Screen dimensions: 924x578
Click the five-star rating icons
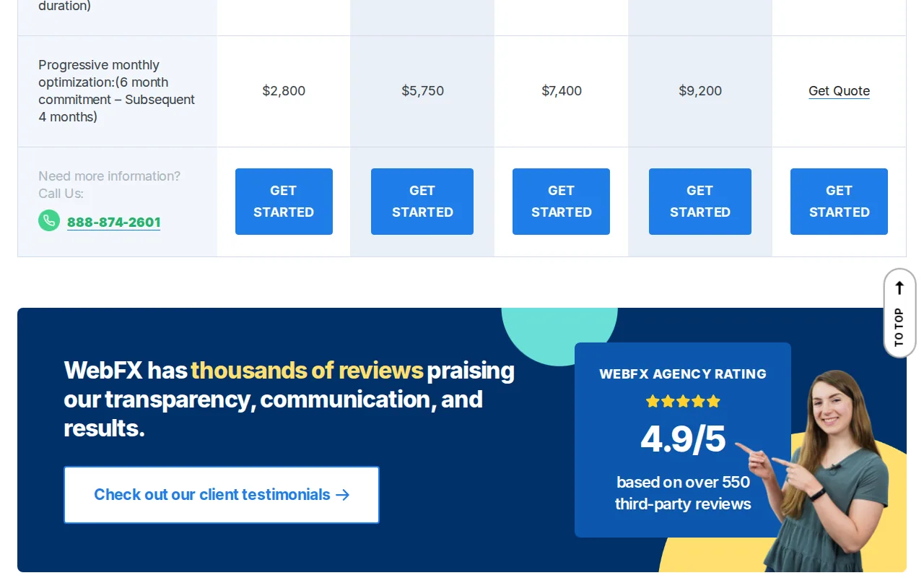(x=683, y=401)
